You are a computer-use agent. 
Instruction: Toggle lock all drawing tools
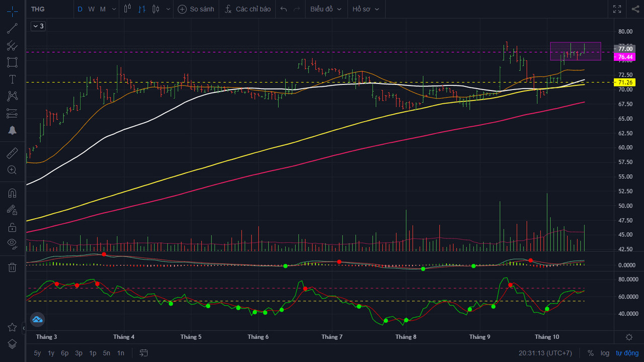click(12, 227)
